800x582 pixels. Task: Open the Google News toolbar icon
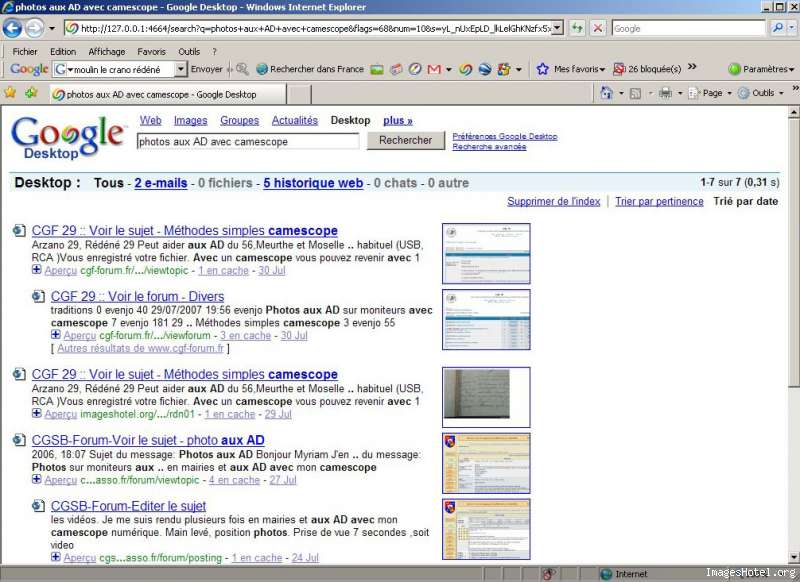click(396, 69)
